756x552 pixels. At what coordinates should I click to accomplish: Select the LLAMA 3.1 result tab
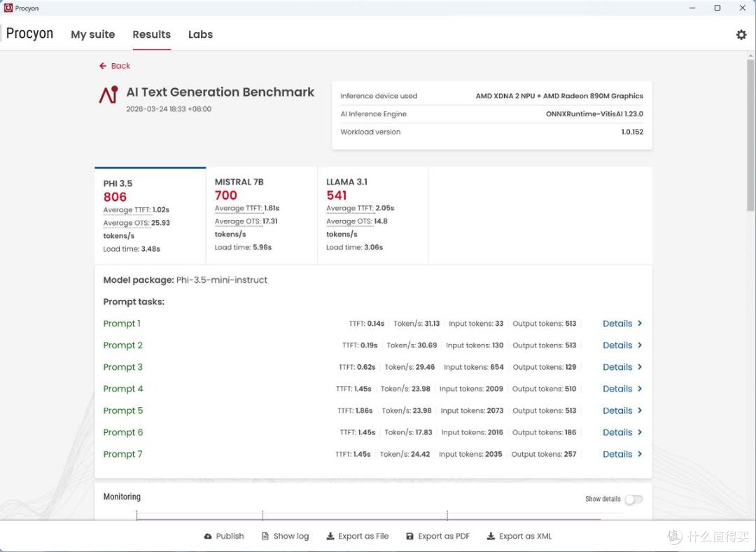pyautogui.click(x=372, y=216)
